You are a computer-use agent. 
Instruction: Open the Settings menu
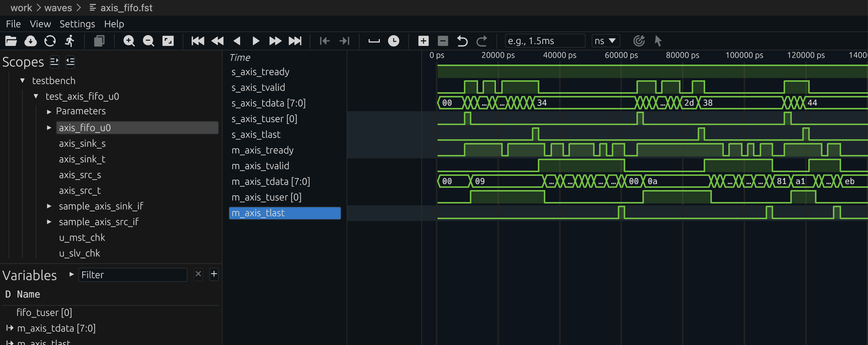[77, 24]
